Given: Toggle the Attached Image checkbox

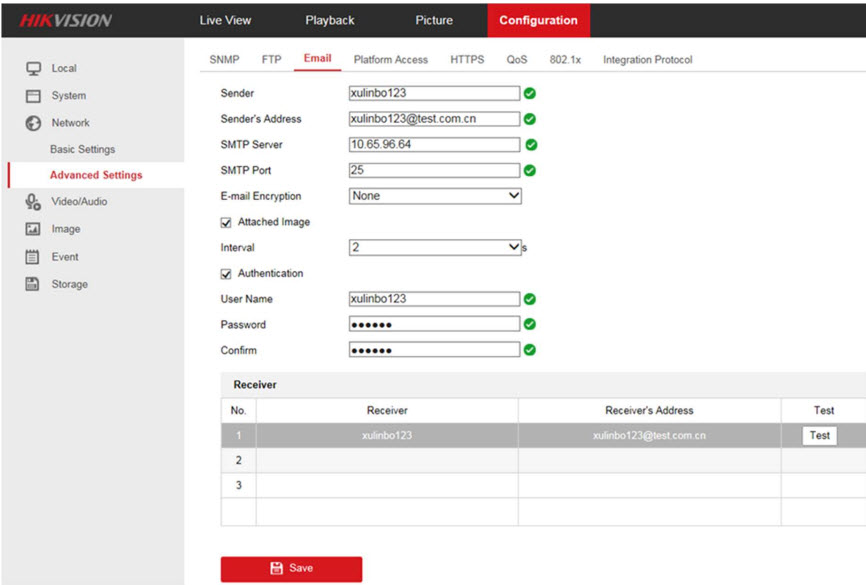Looking at the screenshot, I should coord(226,223).
